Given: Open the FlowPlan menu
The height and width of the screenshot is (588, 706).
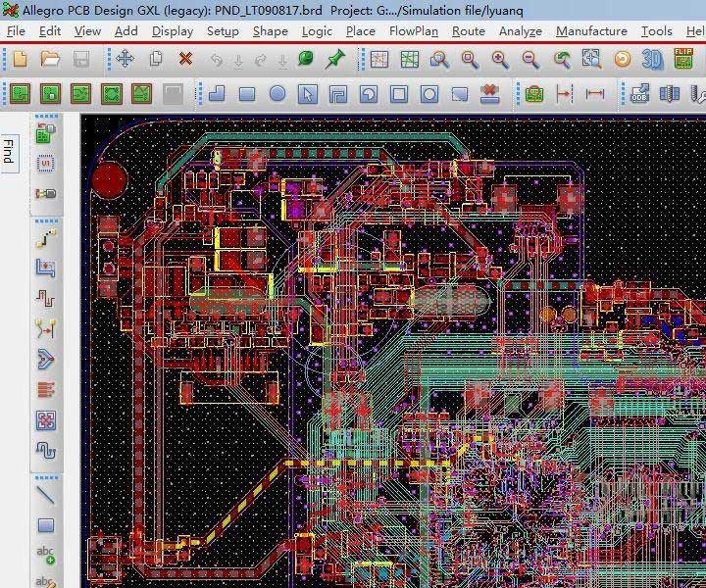Looking at the screenshot, I should [413, 30].
